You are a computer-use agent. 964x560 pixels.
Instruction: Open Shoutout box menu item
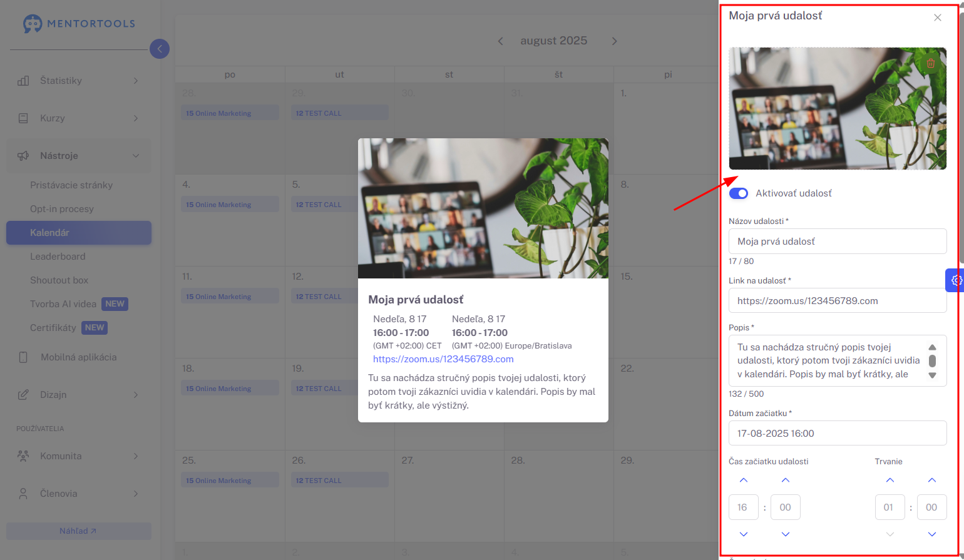coord(59,280)
